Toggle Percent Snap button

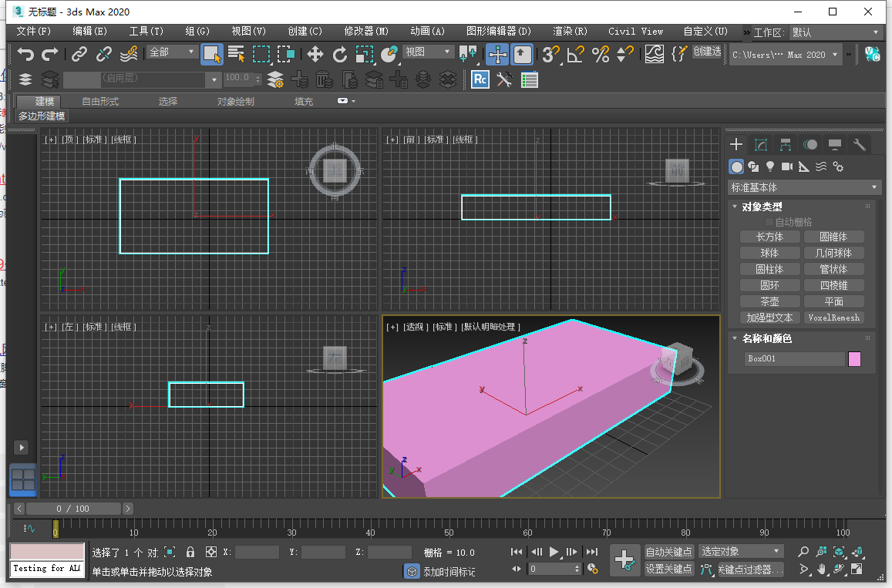tap(600, 54)
